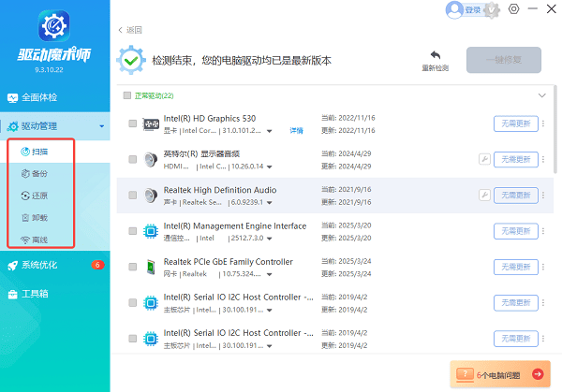Collapse the 正常驱动 list chevron
Image resolution: width=562 pixels, height=392 pixels.
pyautogui.click(x=542, y=95)
